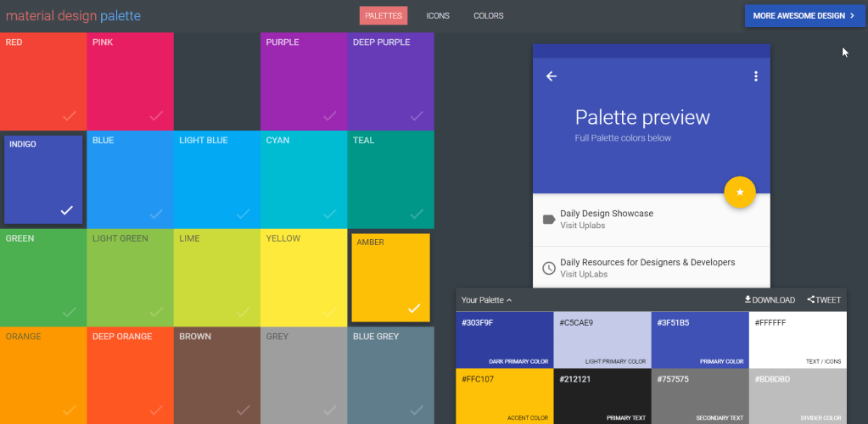The height and width of the screenshot is (424, 868).
Task: Click the material design palette logo
Action: (x=73, y=15)
